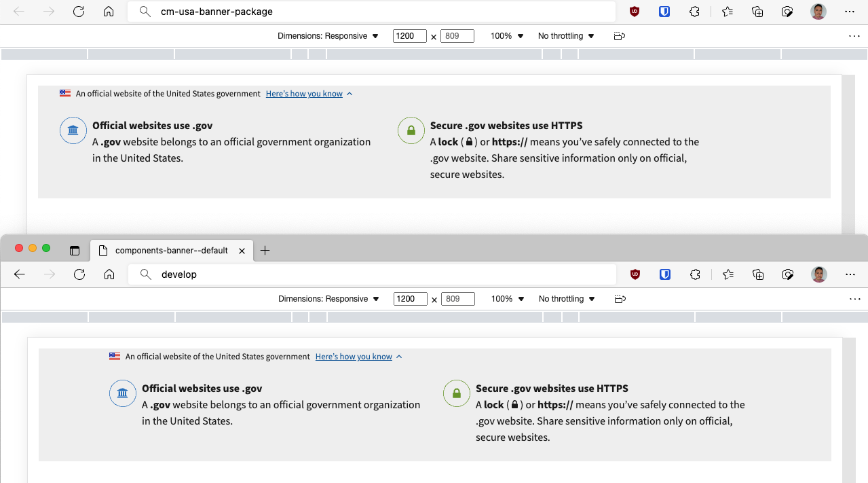This screenshot has height=483, width=868.
Task: Open the profile avatar in back window
Action: [818, 12]
